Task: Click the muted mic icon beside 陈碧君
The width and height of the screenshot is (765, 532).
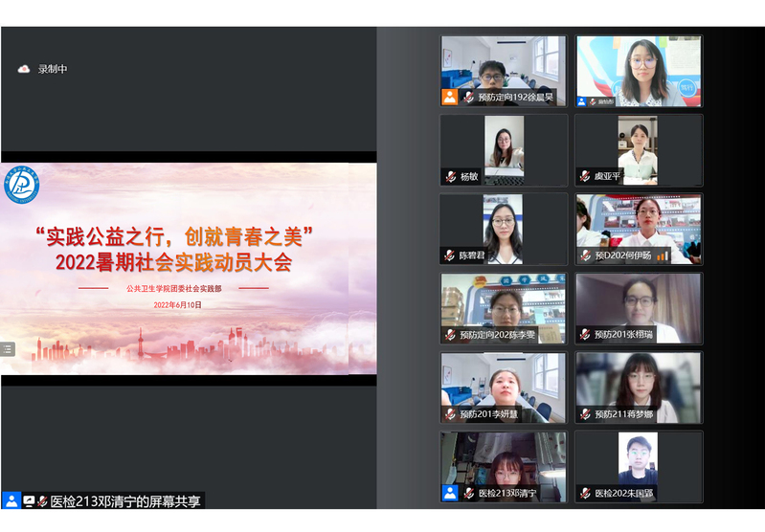Action: (x=449, y=255)
